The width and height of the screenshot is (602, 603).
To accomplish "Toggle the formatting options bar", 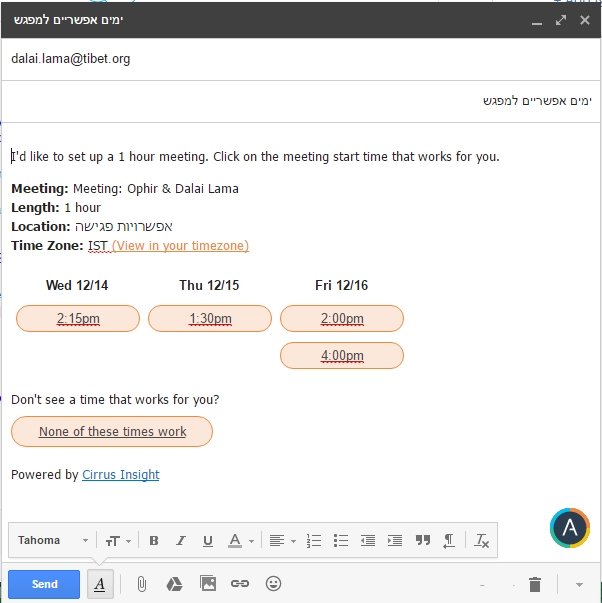I will pos(99,584).
